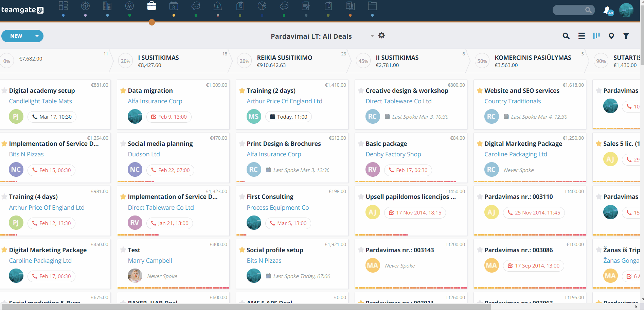Toggle favorite star on Website and SEO services
Viewport: 644px width, 310px height.
(x=480, y=90)
